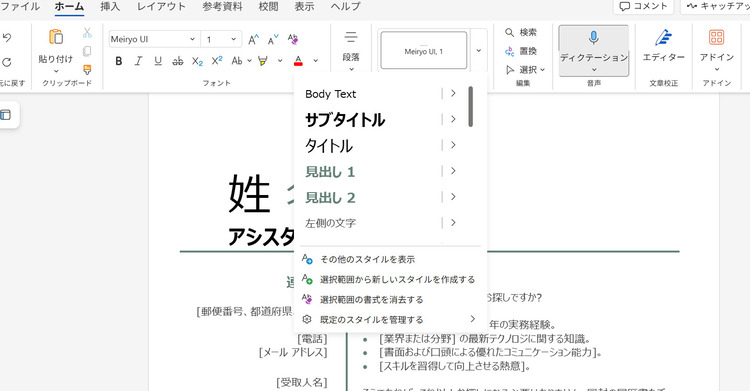Click the 貼り付け paste clipboard icon

point(56,37)
